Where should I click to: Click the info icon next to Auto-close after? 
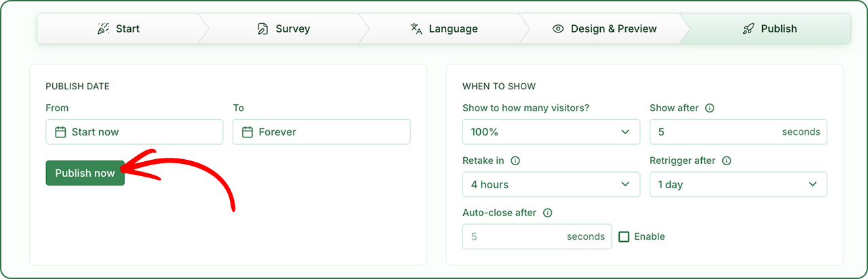click(547, 213)
